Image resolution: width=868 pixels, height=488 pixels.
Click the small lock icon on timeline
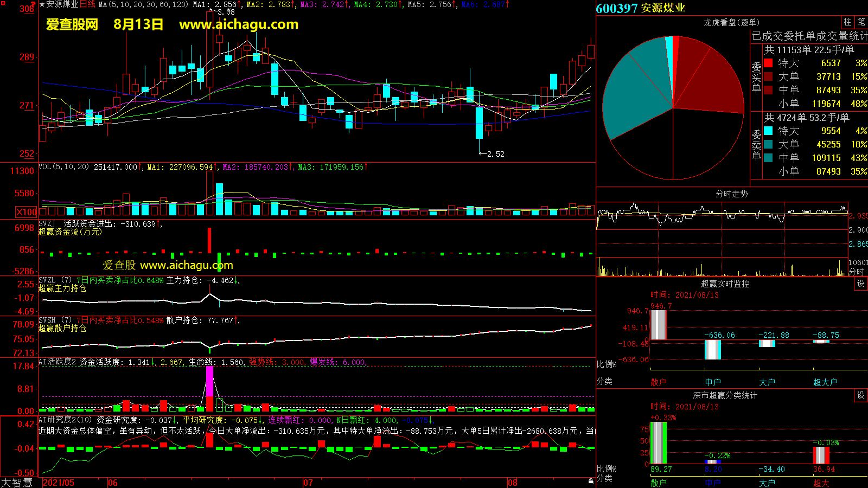click(591, 481)
